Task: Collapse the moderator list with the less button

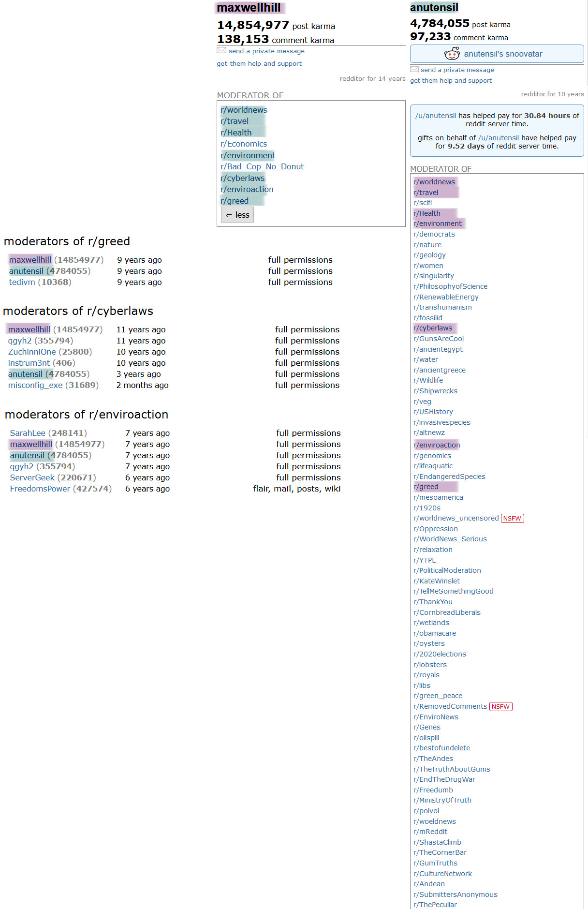Action: click(x=237, y=215)
